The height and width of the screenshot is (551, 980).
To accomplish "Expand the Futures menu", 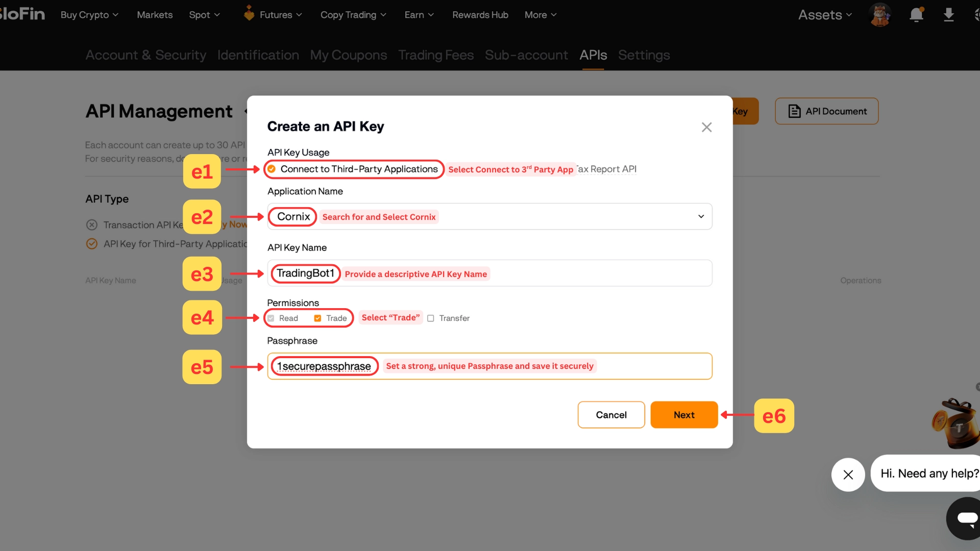I will (281, 15).
